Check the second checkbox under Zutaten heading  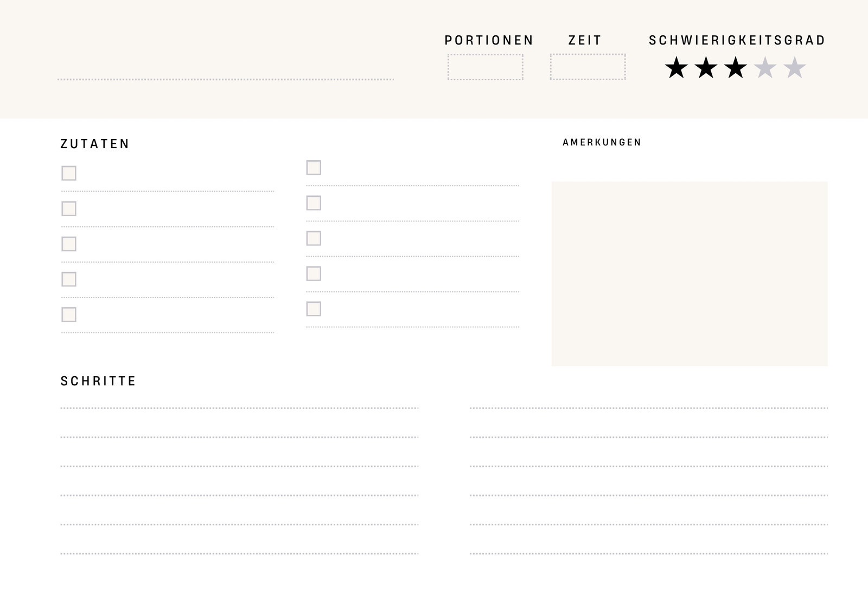pos(69,208)
